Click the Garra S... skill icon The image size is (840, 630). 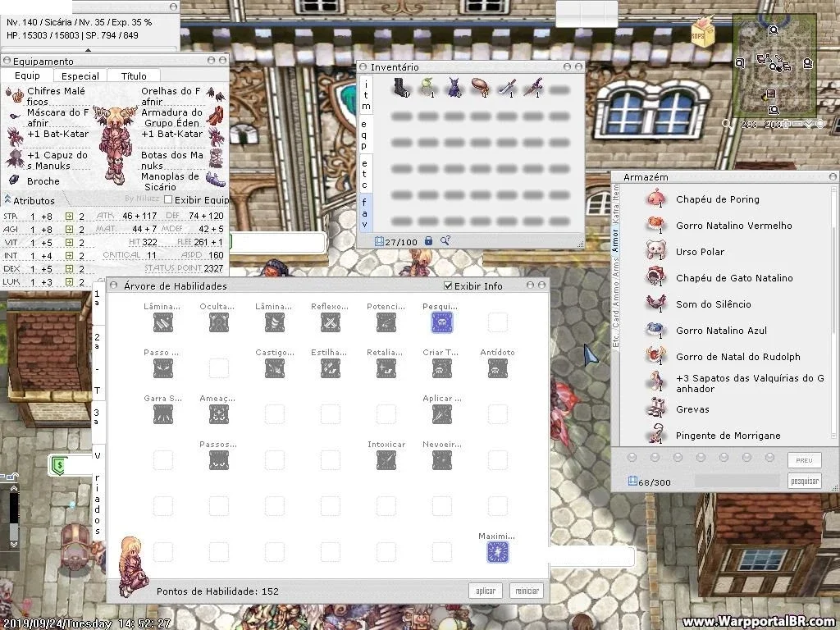coord(163,414)
